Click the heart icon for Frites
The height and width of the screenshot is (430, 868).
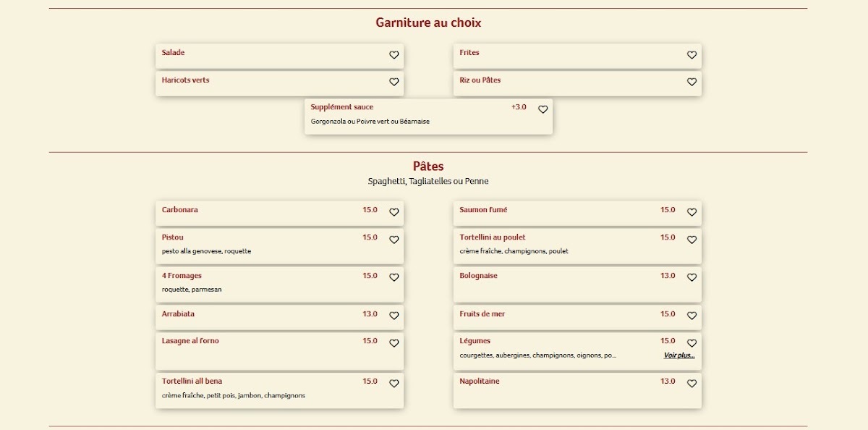coord(692,55)
